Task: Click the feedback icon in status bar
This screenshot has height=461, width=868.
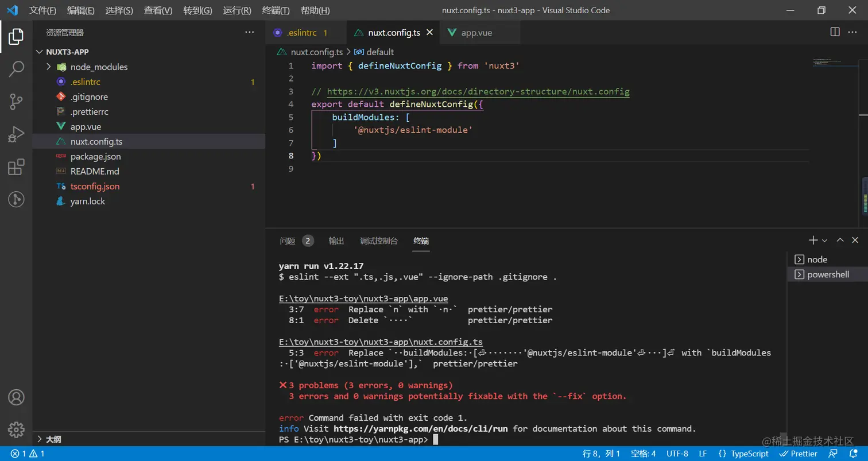Action: (834, 454)
